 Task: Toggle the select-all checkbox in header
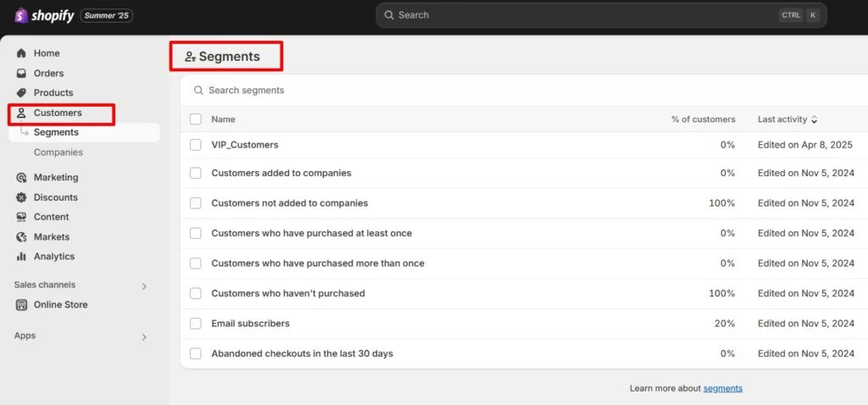point(196,119)
